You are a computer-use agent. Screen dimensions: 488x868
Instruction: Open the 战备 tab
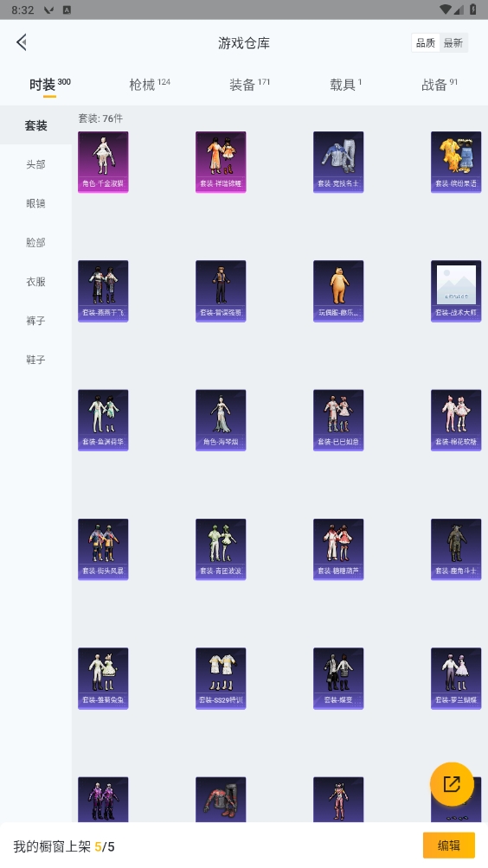pos(440,84)
